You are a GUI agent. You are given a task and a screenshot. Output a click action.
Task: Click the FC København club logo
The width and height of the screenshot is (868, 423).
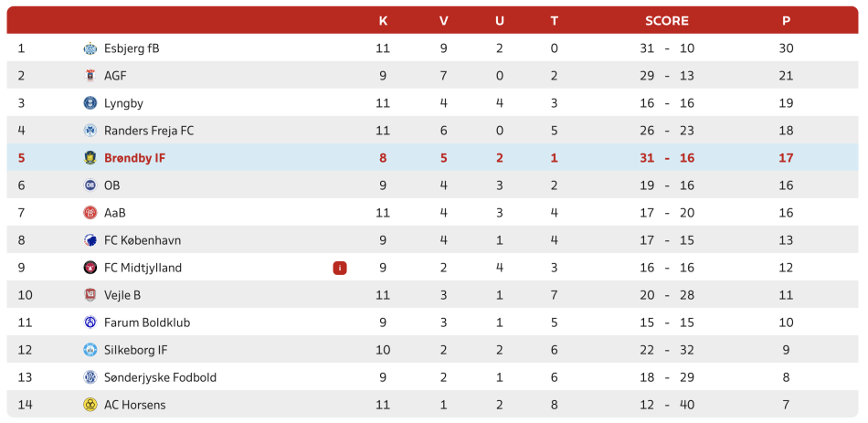90,240
